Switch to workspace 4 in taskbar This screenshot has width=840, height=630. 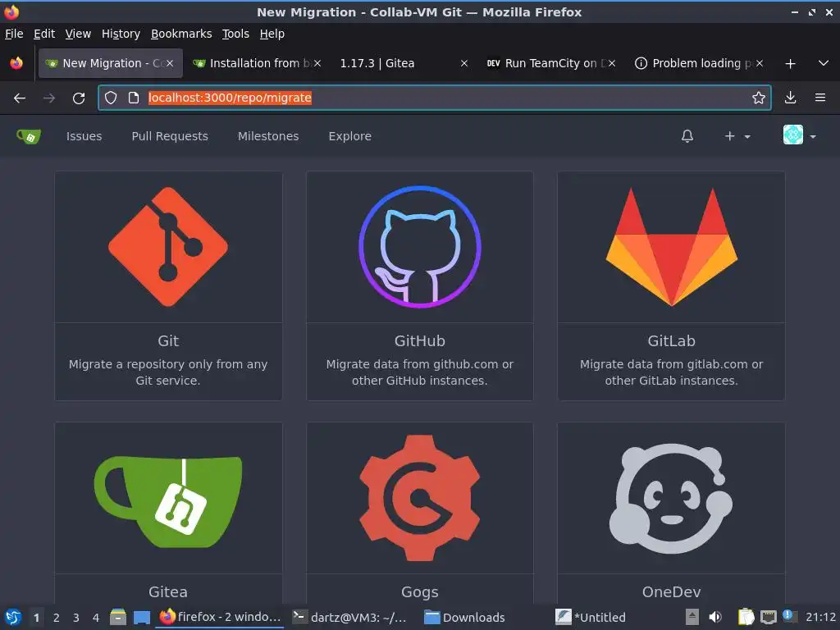(96, 618)
